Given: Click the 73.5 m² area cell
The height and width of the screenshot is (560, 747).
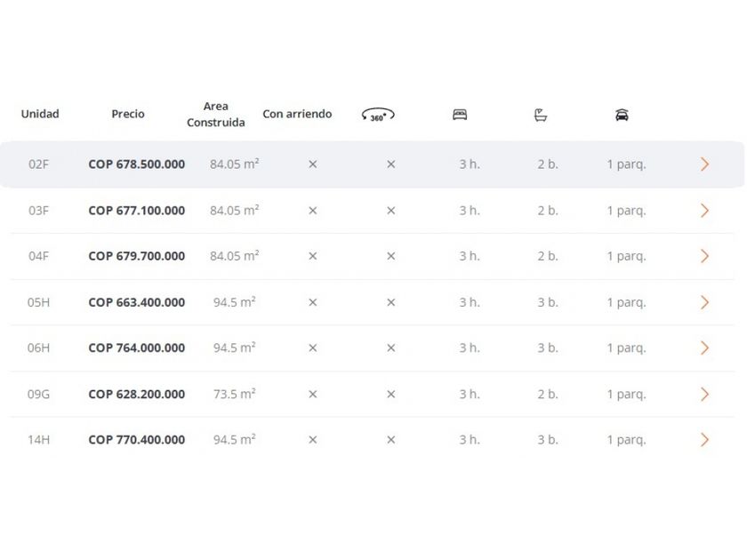Looking at the screenshot, I should tap(235, 394).
